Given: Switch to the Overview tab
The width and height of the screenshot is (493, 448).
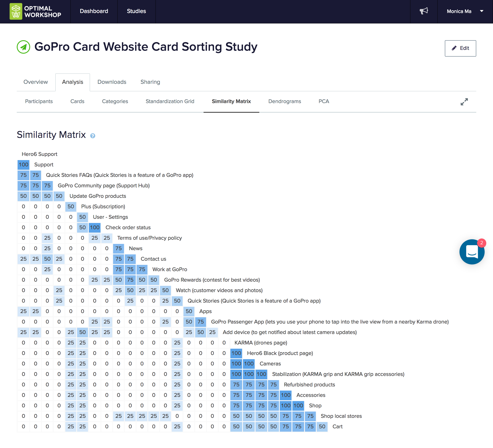Looking at the screenshot, I should point(36,82).
